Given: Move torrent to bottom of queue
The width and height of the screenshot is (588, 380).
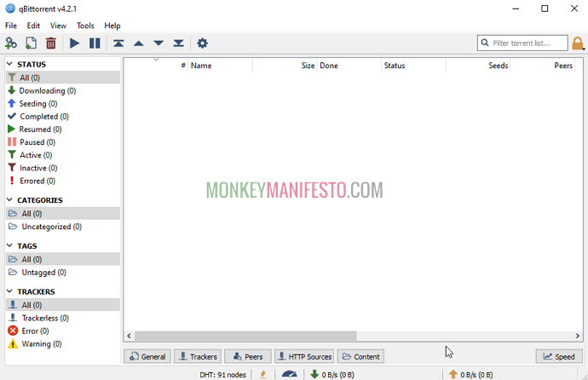Looking at the screenshot, I should 178,43.
